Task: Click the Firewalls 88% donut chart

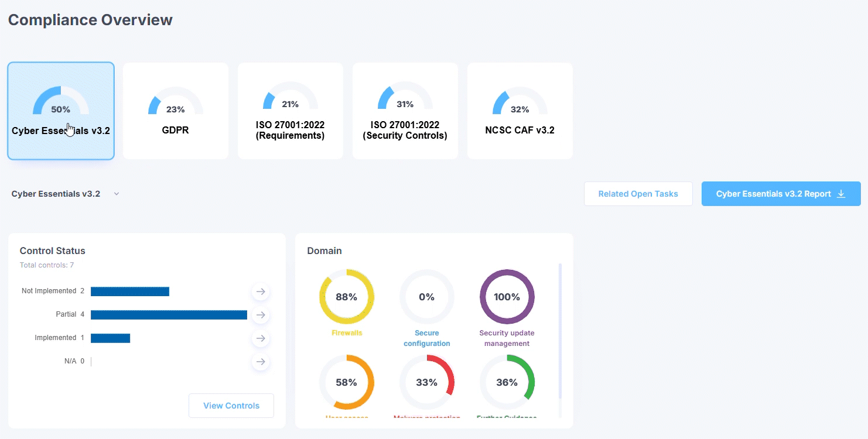Action: point(347,297)
